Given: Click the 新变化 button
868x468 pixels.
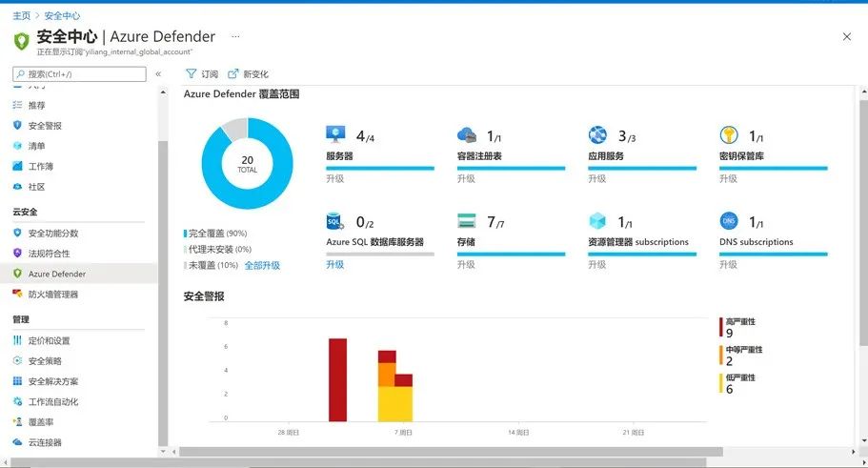Looking at the screenshot, I should tap(248, 73).
